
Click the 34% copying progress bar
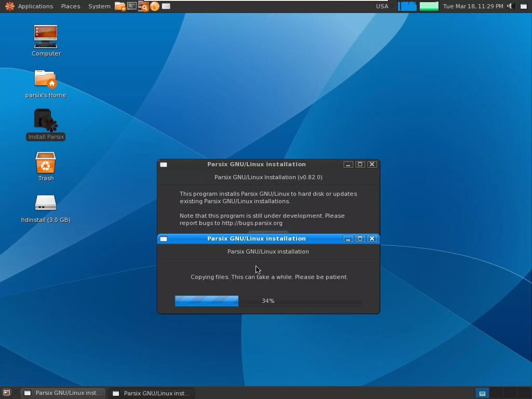click(x=268, y=301)
